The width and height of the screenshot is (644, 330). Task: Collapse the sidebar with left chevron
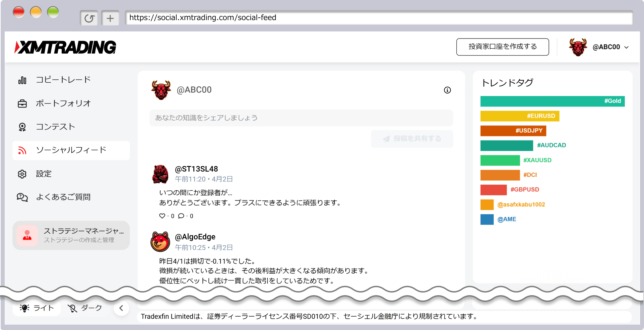[121, 308]
